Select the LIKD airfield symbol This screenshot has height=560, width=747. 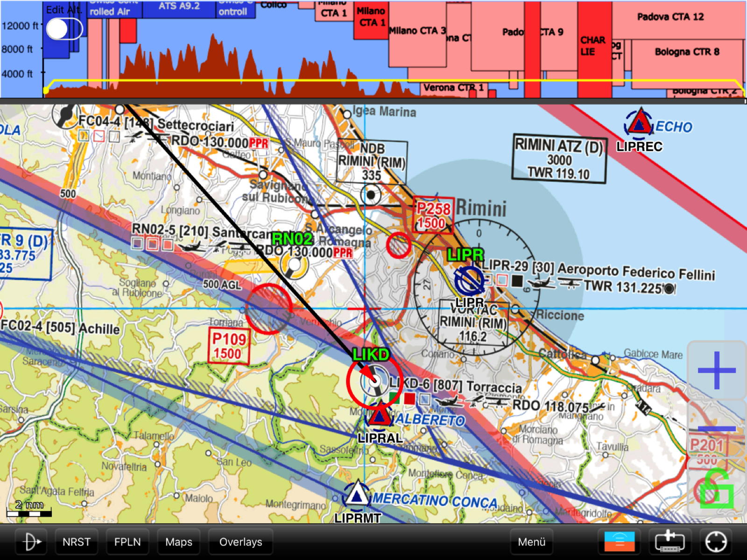pyautogui.click(x=374, y=381)
